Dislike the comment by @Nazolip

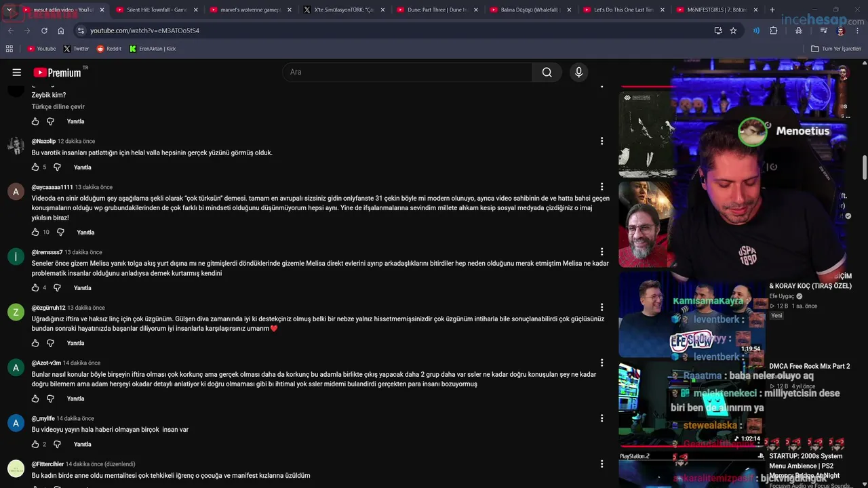click(x=57, y=167)
